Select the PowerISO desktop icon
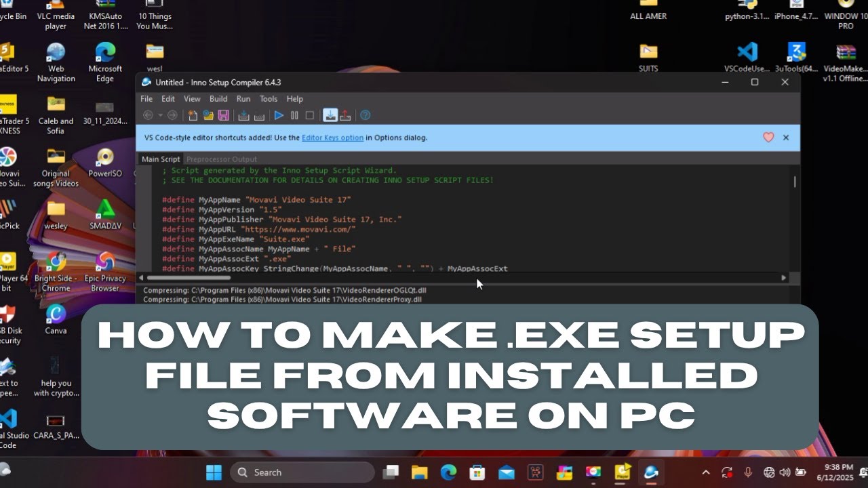 tap(105, 163)
